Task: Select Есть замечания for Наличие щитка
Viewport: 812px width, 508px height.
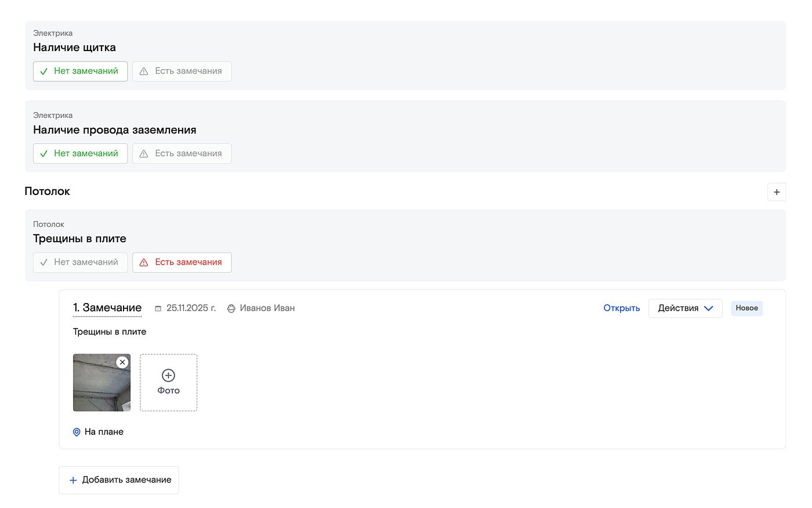Action: [x=182, y=71]
